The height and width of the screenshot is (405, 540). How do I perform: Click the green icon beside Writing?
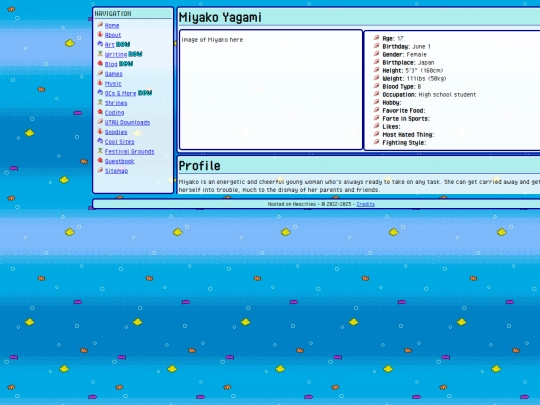[x=100, y=54]
